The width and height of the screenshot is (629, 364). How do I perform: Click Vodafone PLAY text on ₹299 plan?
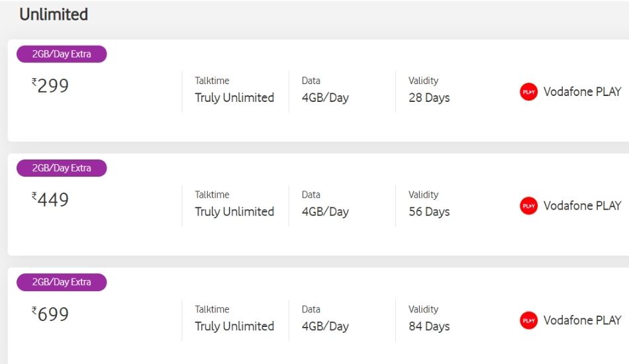click(x=582, y=92)
